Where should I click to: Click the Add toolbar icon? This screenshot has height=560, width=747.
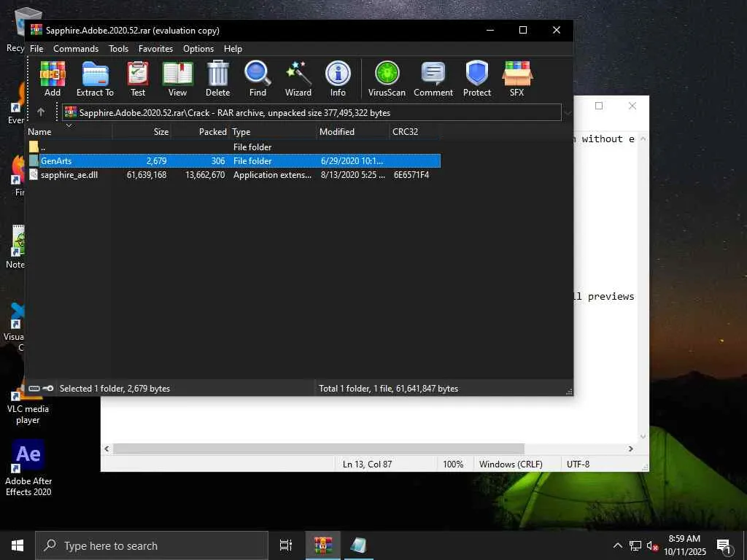(x=53, y=79)
